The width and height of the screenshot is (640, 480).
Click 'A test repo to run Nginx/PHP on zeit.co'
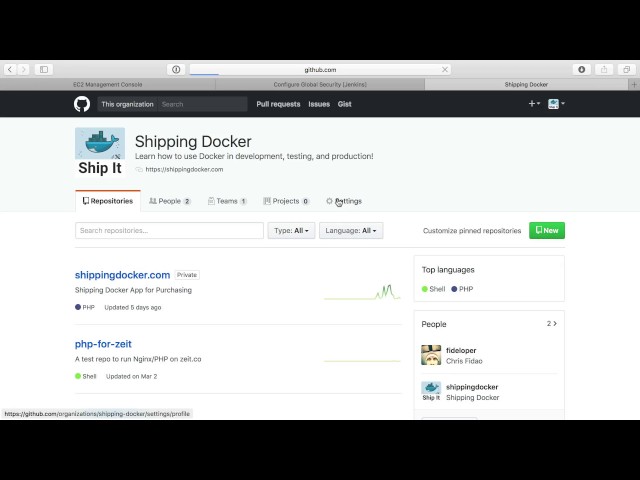point(138,359)
